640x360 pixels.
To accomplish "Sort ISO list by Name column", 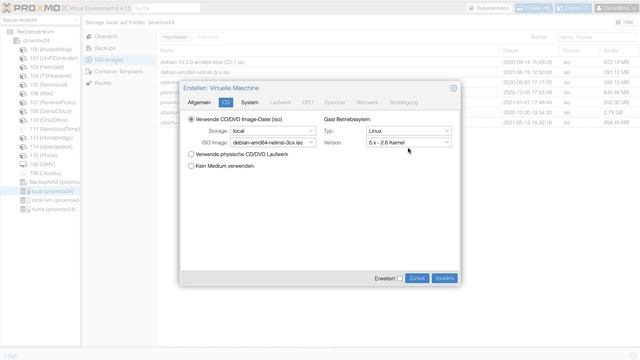I will [329, 51].
